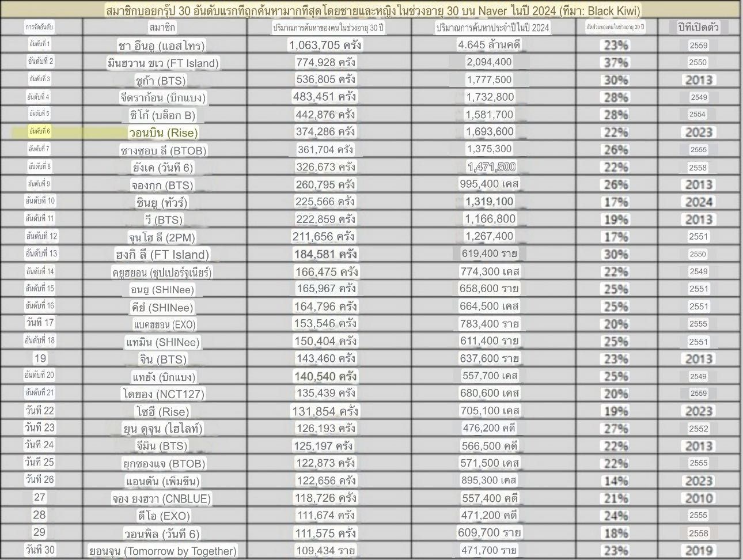Click the cell 'ซิโก้ (บล็อก B)'

point(162,115)
